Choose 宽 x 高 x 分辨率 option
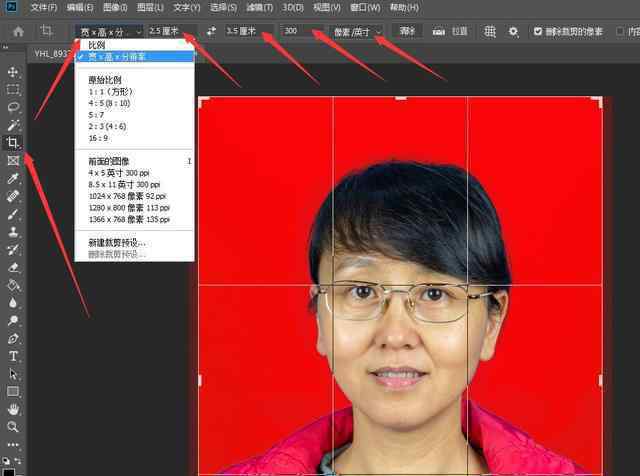 pos(134,56)
